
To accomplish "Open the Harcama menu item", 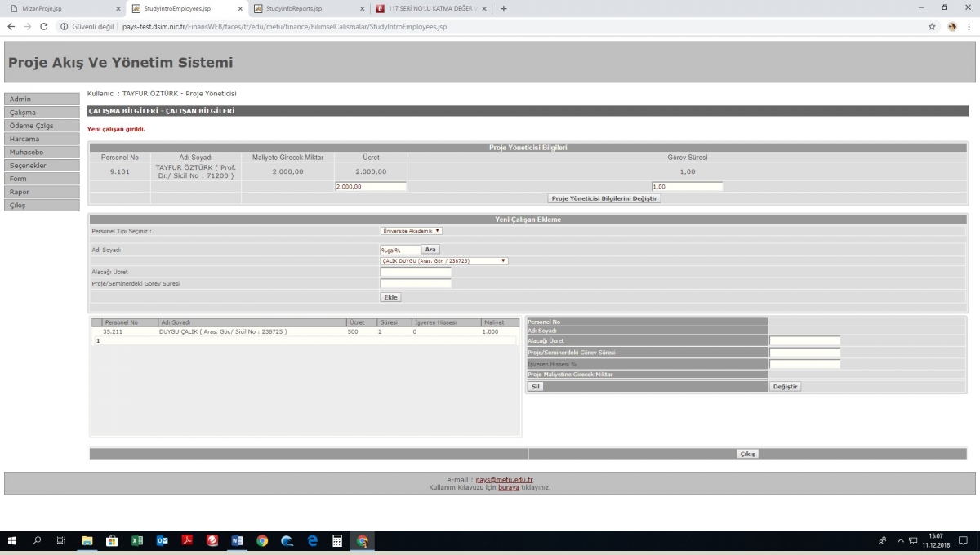I will point(24,139).
